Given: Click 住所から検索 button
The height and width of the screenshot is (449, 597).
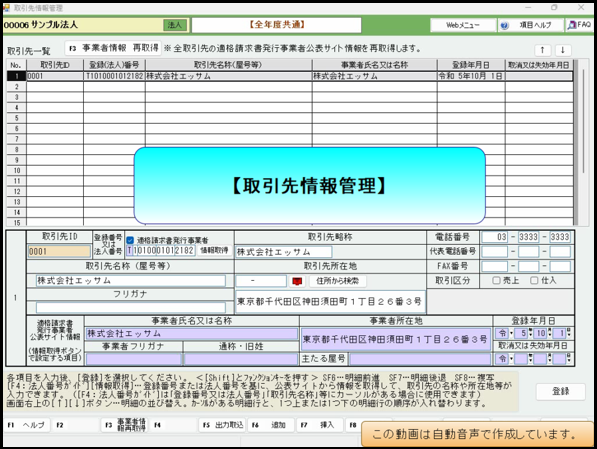Looking at the screenshot, I should point(337,281).
